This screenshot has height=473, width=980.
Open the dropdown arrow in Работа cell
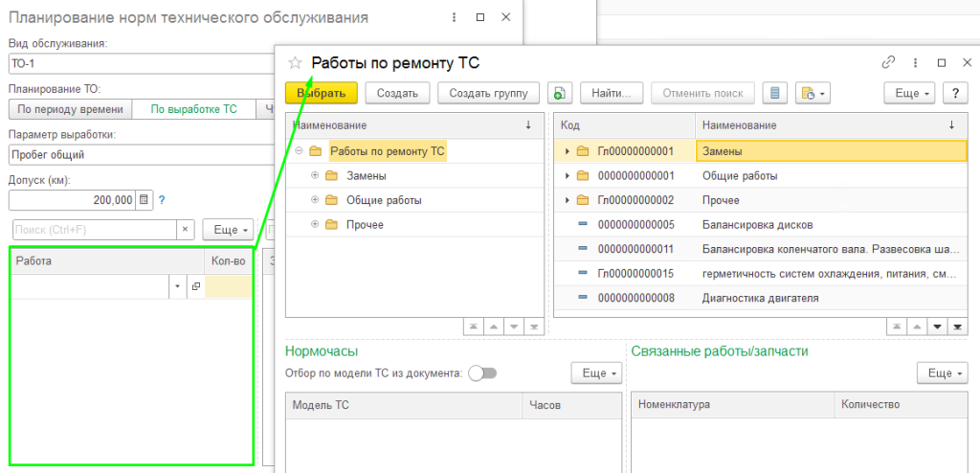tap(177, 286)
